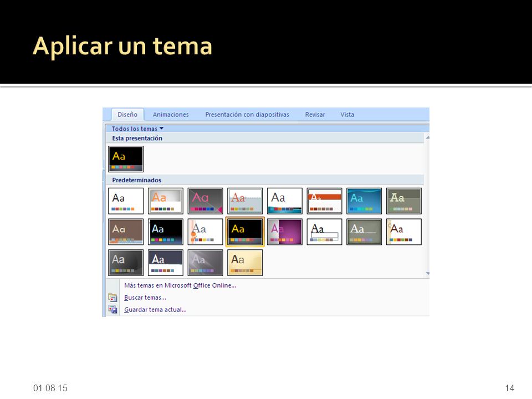Viewport: 532px width, 399px height.
Task: Apply gray theme with diagonal light beam
Action: (x=205, y=263)
